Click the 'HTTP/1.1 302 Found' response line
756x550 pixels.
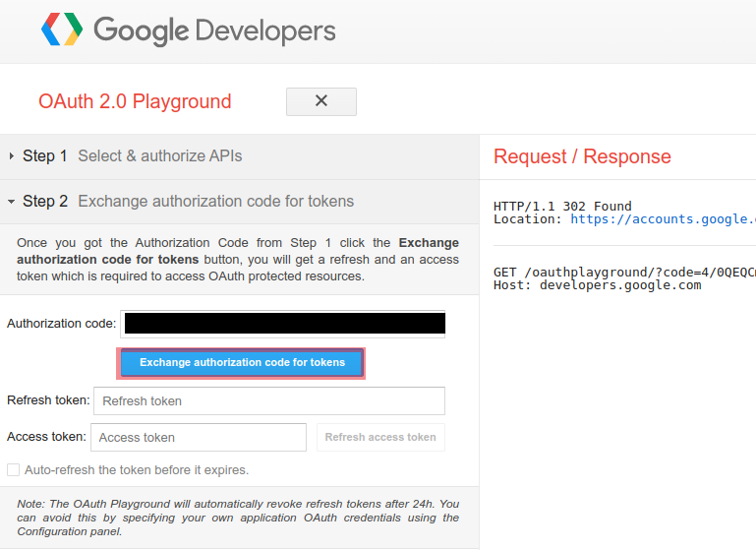pyautogui.click(x=562, y=206)
